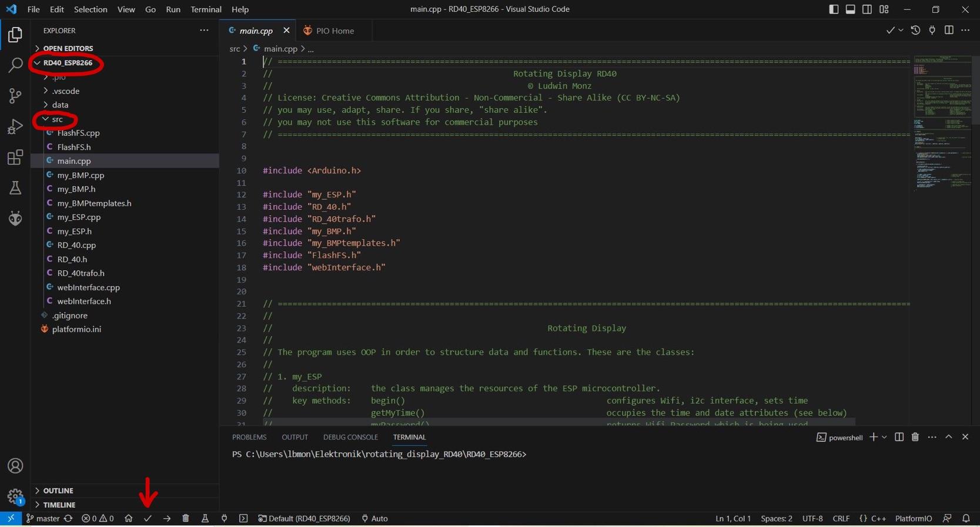The width and height of the screenshot is (980, 527).
Task: Click the remote window icon in status bar
Action: click(x=11, y=518)
